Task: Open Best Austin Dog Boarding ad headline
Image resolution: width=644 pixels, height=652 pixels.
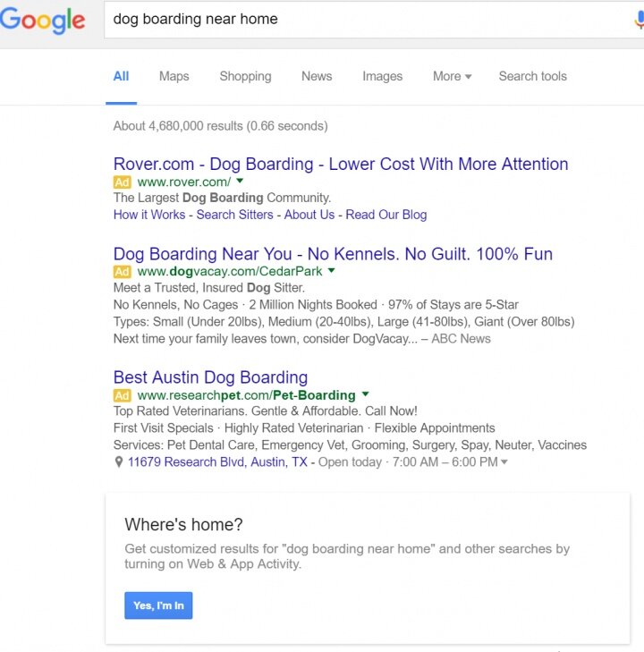Action: 210,377
